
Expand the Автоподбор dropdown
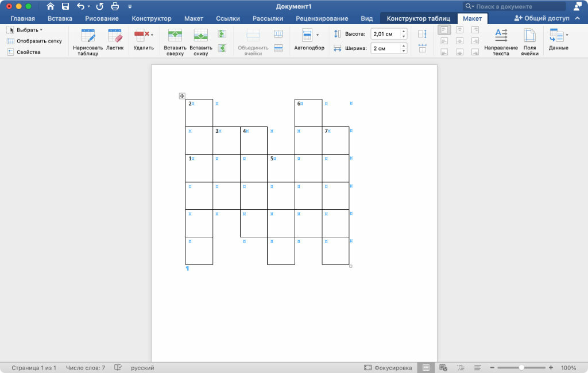tap(309, 40)
